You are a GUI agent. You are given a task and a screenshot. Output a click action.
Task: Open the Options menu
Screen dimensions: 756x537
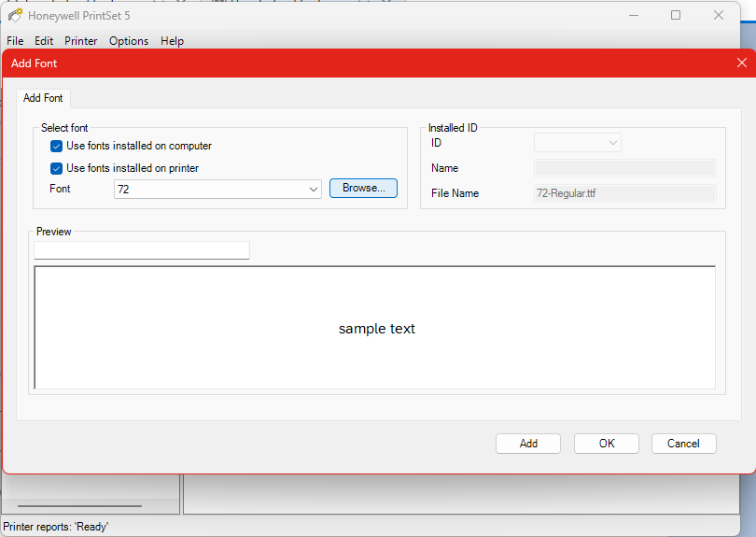pos(129,41)
